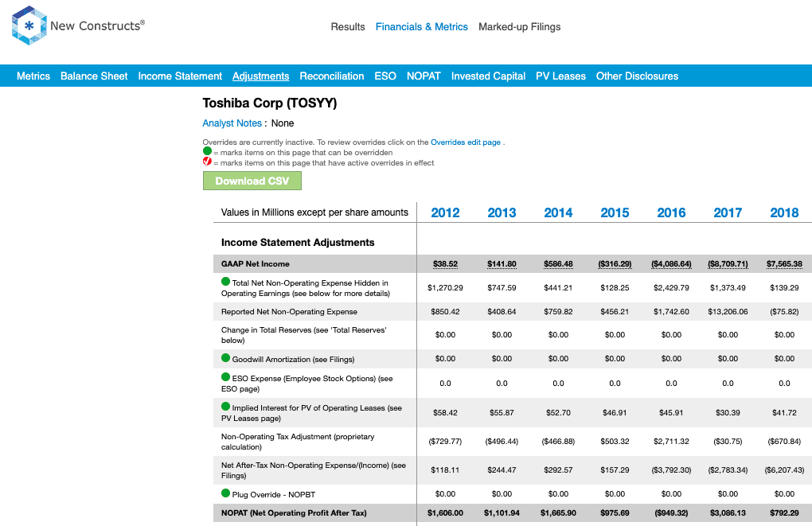Click NOPAT value $1,606.00
The image size is (812, 526).
pyautogui.click(x=445, y=513)
